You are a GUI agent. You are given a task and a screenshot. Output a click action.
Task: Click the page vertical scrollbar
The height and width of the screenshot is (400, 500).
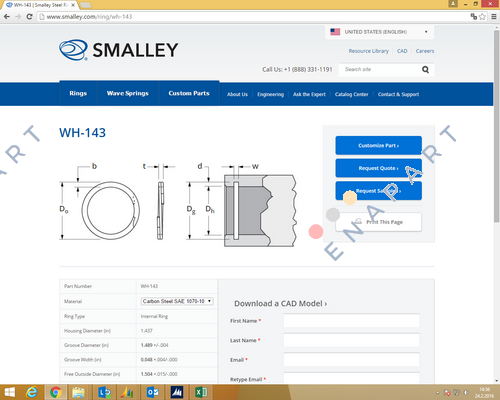click(x=496, y=204)
